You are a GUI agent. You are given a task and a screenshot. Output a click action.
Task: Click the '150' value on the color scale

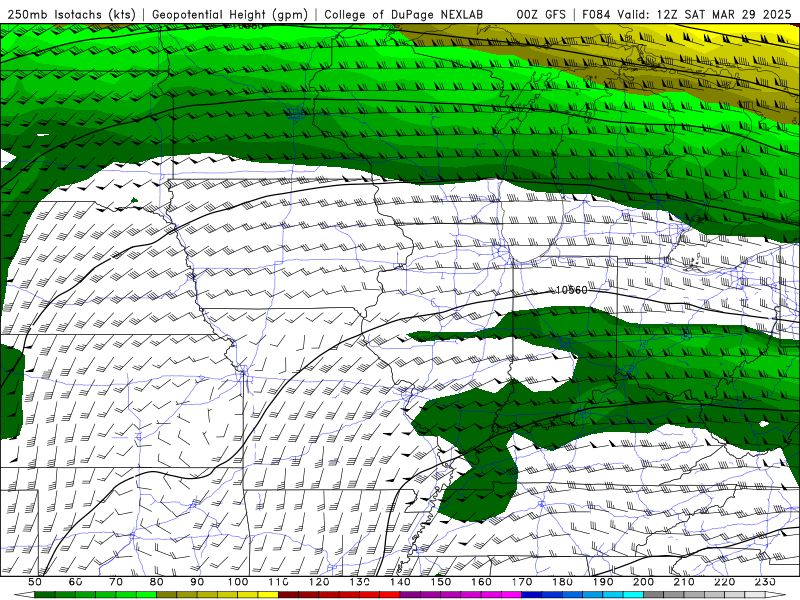click(441, 582)
